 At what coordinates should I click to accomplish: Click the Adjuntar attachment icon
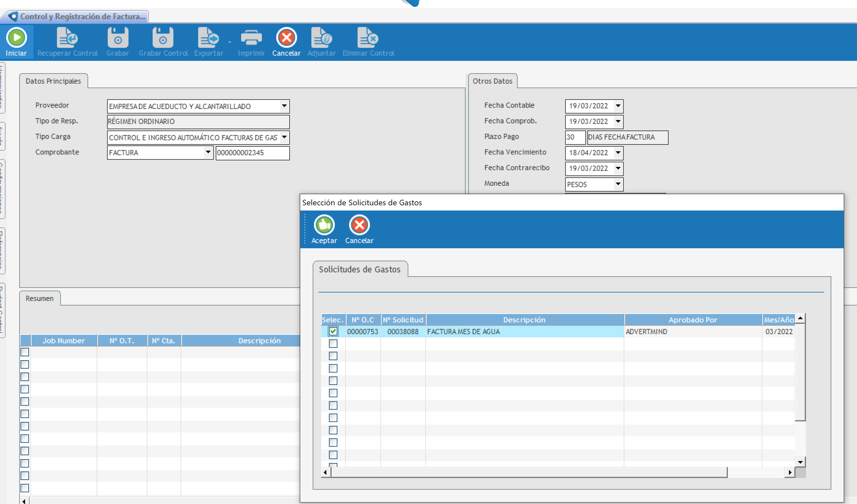321,38
